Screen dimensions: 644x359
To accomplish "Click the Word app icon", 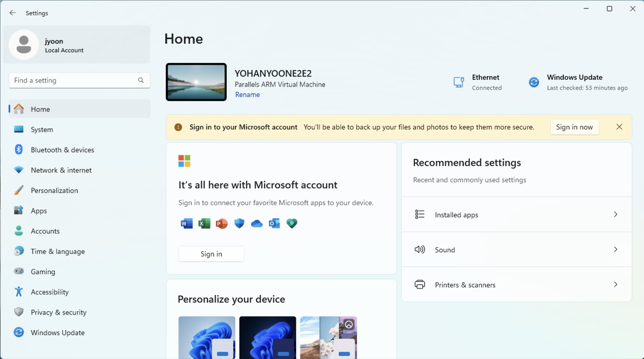I will pyautogui.click(x=187, y=223).
